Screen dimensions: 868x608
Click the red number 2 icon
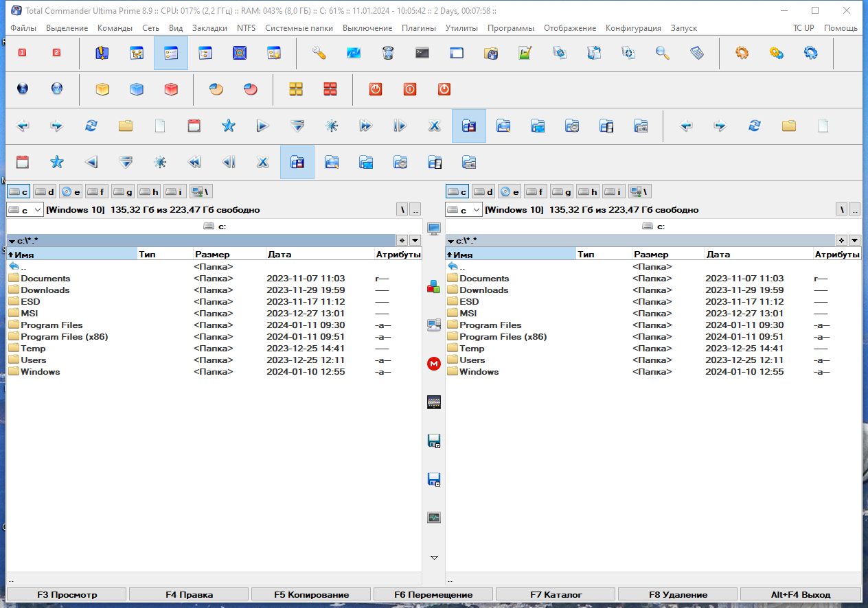point(56,53)
